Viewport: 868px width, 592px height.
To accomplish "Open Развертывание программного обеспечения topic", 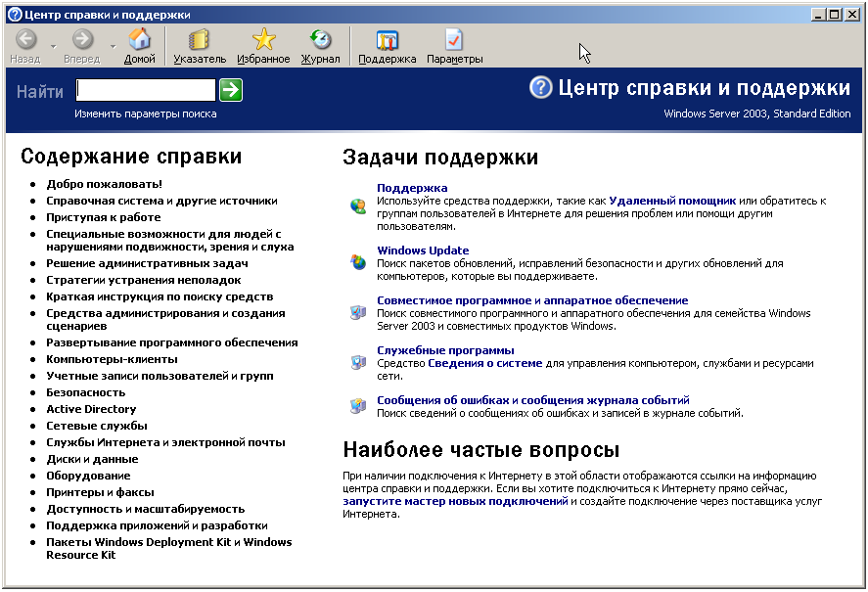I will coord(171,342).
